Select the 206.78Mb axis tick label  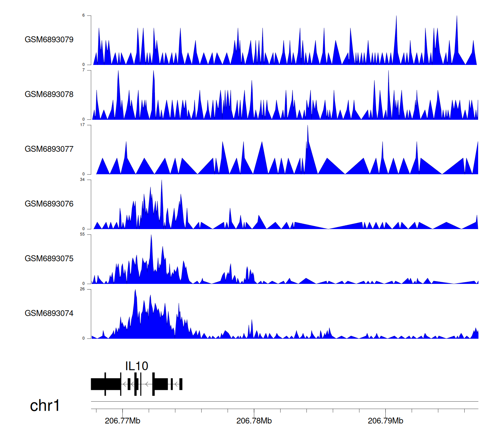254,421
